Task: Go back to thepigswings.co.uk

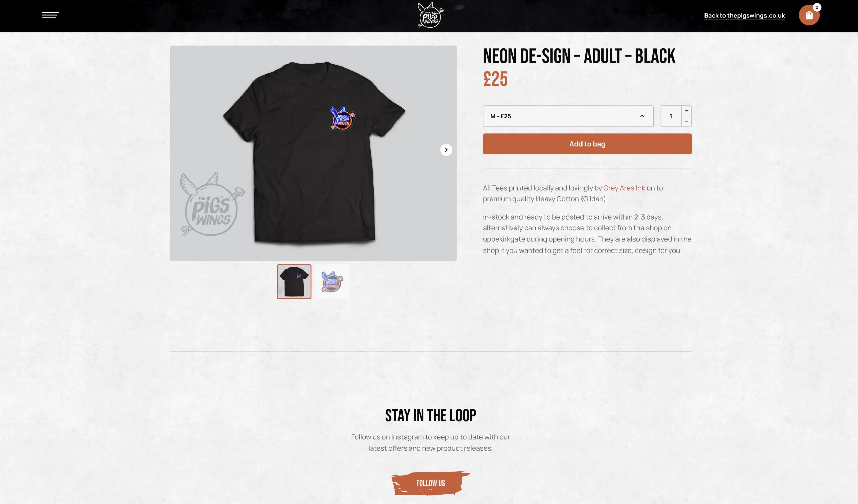Action: [x=744, y=16]
